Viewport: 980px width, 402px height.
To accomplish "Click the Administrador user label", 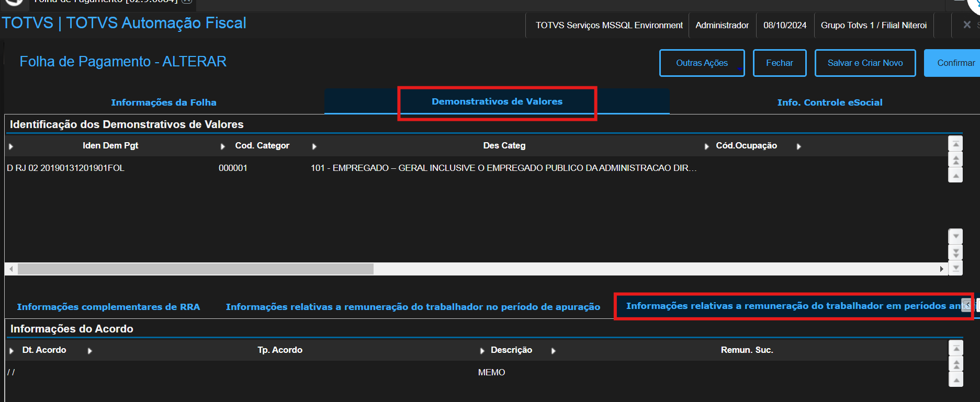I will click(722, 25).
